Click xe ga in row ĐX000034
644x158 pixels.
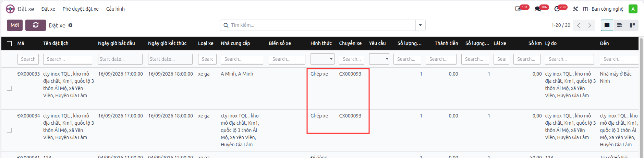pyautogui.click(x=204, y=116)
